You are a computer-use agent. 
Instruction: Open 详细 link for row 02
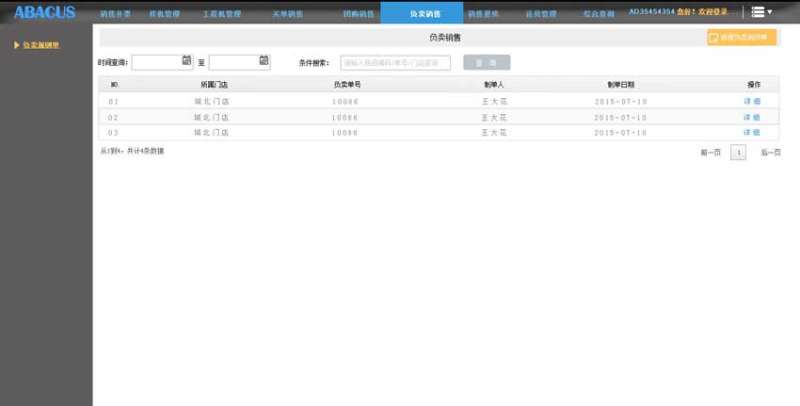coord(751,117)
